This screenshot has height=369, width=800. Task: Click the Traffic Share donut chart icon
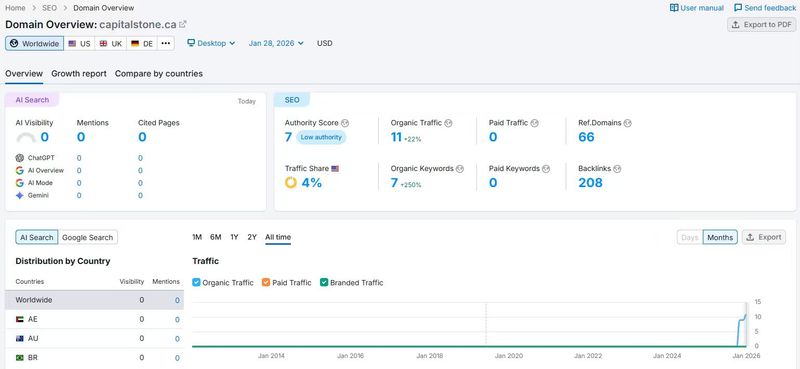click(x=291, y=182)
